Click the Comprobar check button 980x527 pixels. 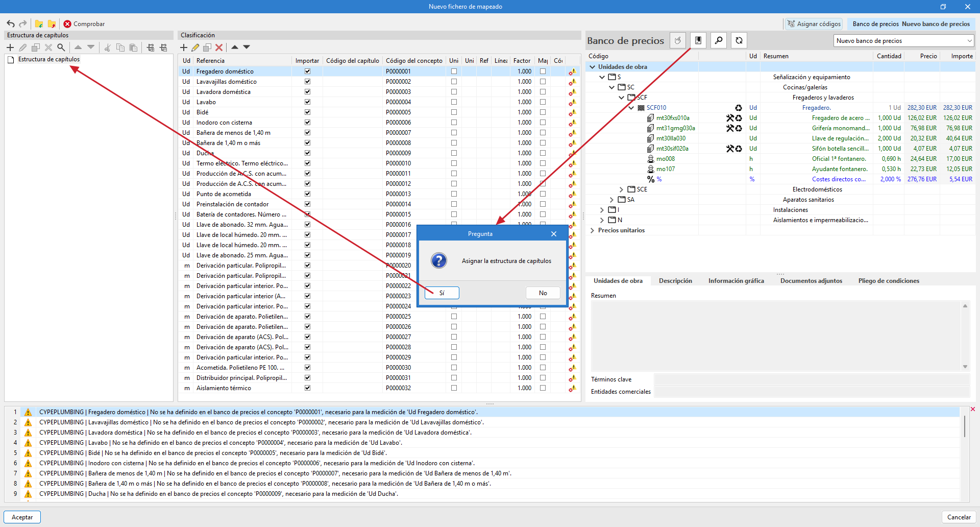84,24
